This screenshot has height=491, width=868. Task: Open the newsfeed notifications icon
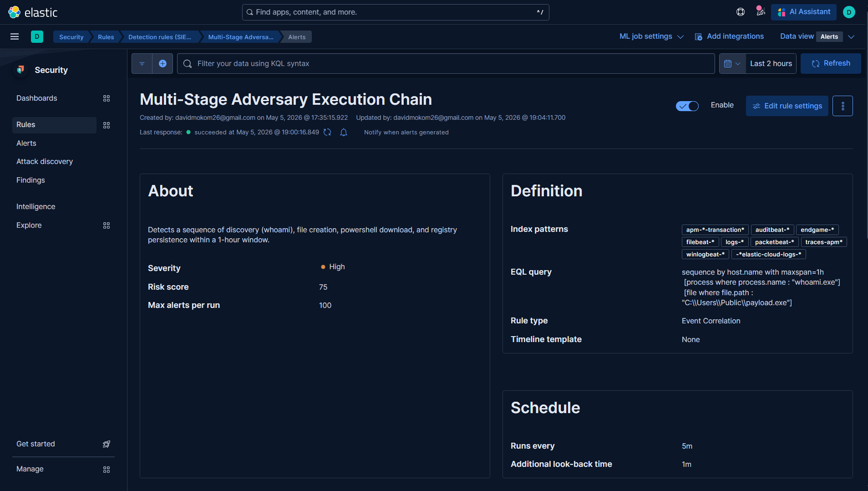(x=760, y=12)
